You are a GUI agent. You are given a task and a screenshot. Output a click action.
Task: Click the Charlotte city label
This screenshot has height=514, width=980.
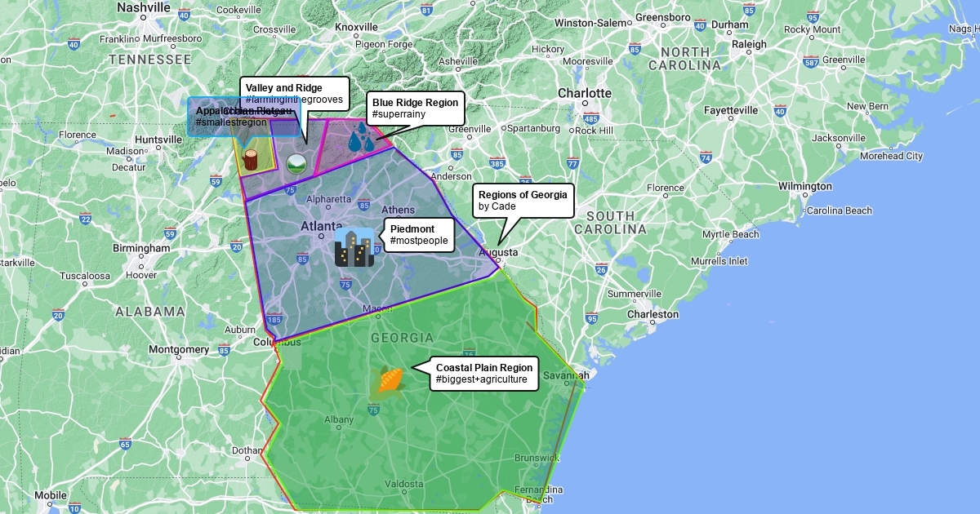(585, 93)
